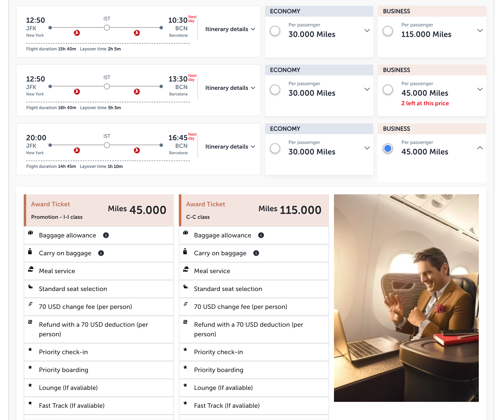Click the business class cabin photo
The height and width of the screenshot is (420, 504).
(x=406, y=298)
